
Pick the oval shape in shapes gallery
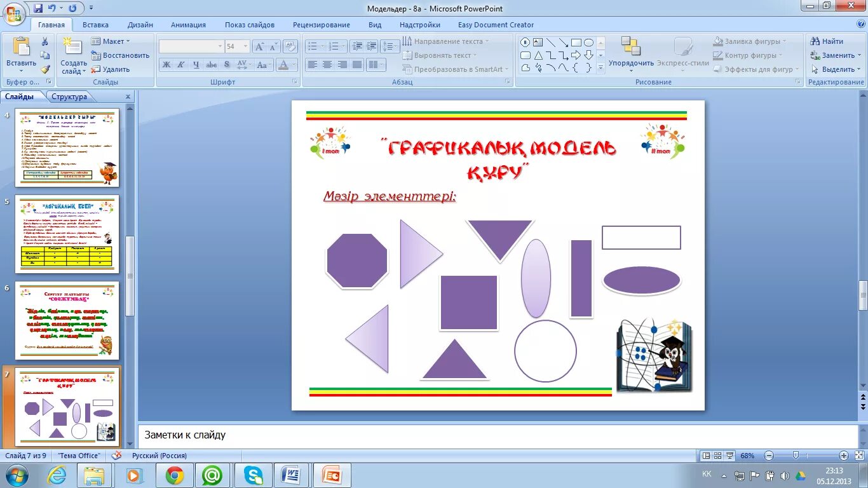coord(589,43)
